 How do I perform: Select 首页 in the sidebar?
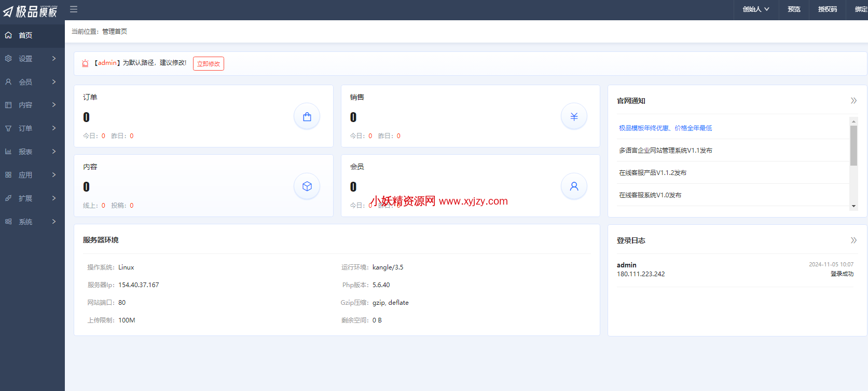pyautogui.click(x=32, y=35)
